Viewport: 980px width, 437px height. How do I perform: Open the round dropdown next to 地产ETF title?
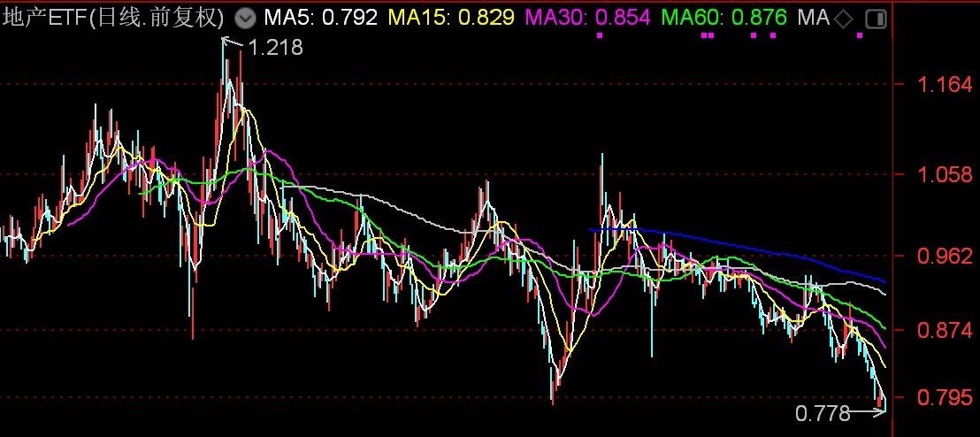click(247, 19)
